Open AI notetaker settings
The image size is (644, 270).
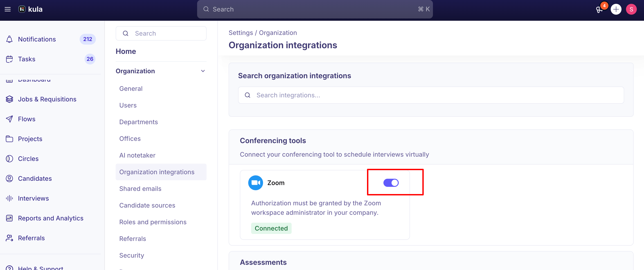point(137,155)
